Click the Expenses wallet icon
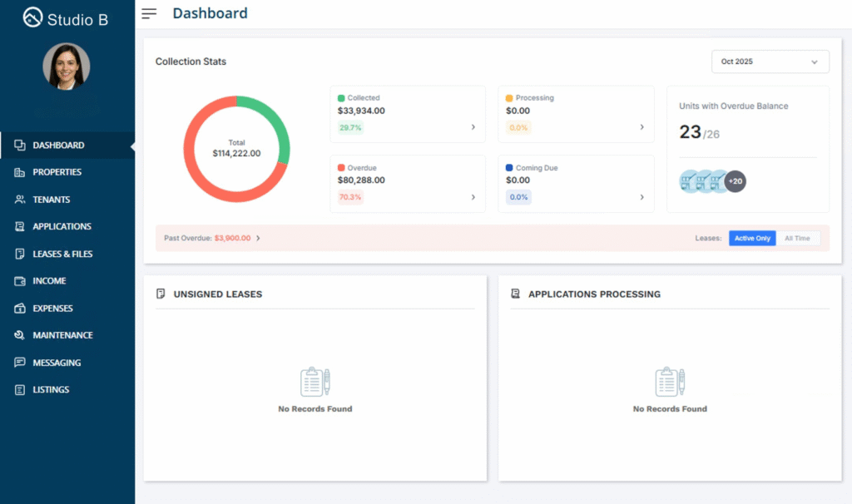Screen dimensions: 852x504 19,309
